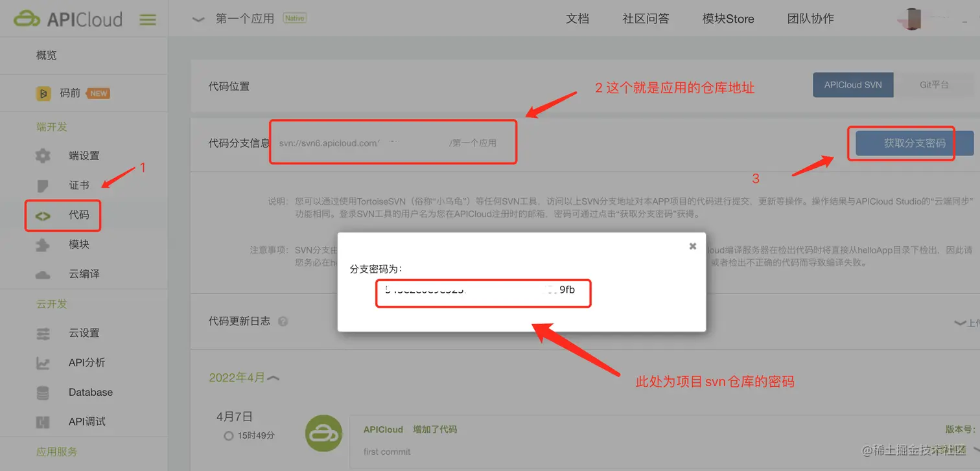
Task: Click the 代码 code brackets icon
Action: [x=43, y=215]
